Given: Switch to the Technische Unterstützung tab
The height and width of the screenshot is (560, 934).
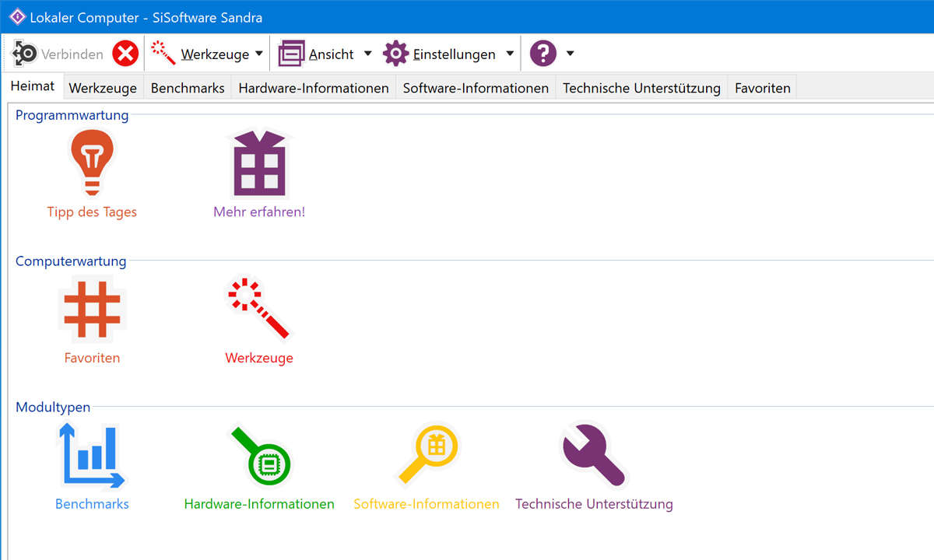Looking at the screenshot, I should point(641,88).
